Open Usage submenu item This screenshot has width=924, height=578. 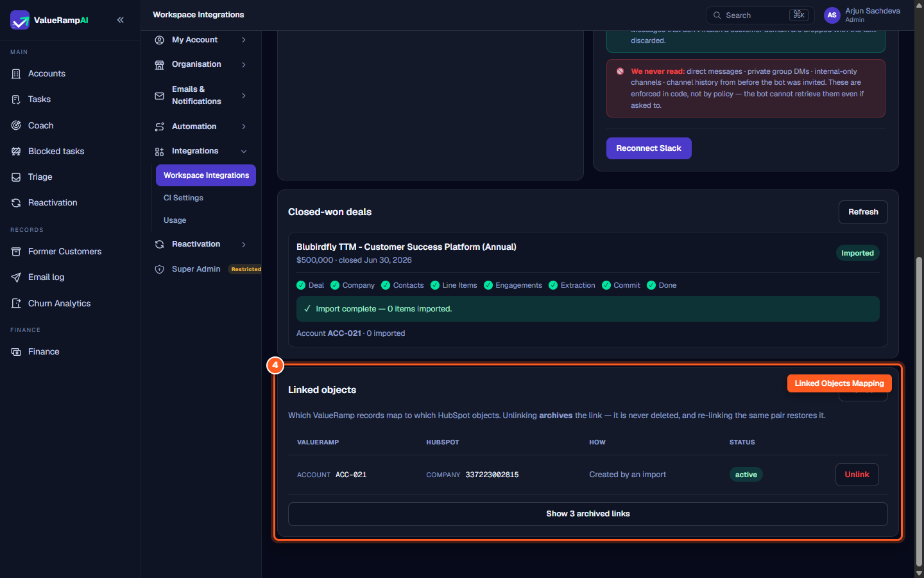click(175, 220)
